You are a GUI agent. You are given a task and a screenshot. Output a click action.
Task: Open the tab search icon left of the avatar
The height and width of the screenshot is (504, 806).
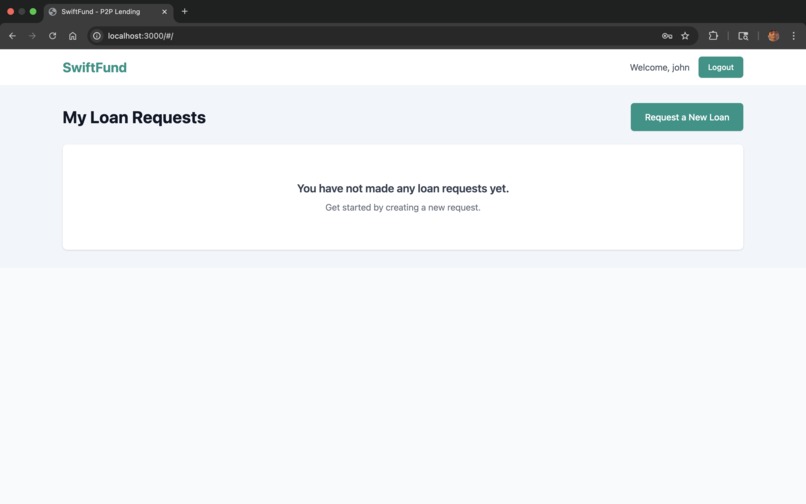(x=743, y=36)
